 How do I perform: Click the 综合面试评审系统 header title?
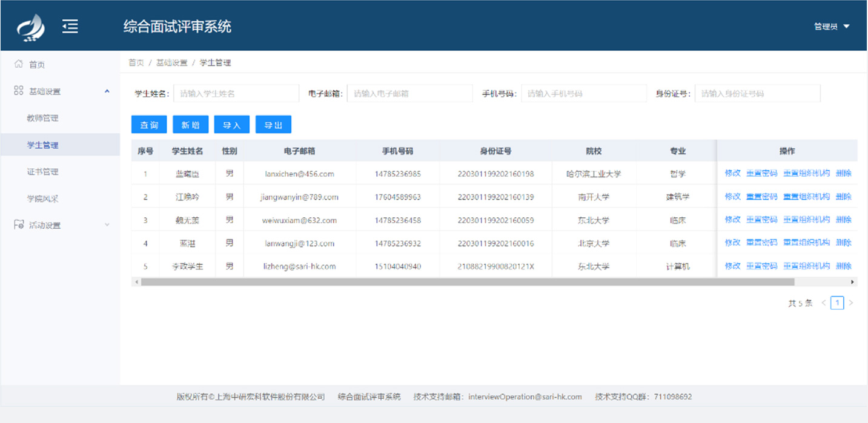[x=177, y=27]
